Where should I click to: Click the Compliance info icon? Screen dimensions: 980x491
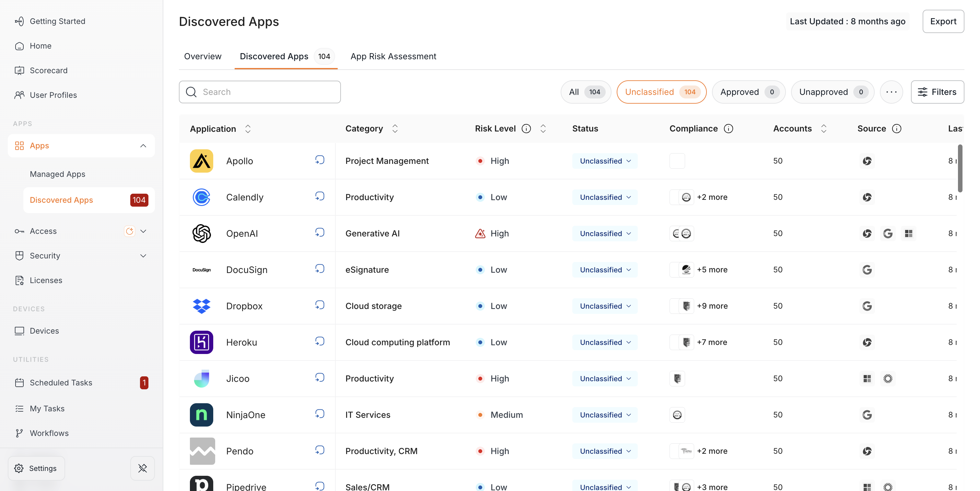(728, 129)
